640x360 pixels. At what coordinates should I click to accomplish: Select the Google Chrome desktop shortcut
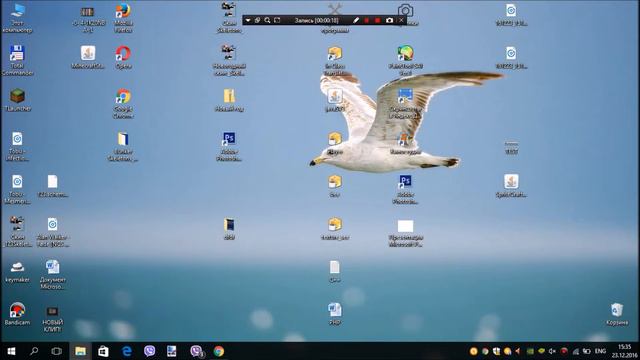pos(123,104)
